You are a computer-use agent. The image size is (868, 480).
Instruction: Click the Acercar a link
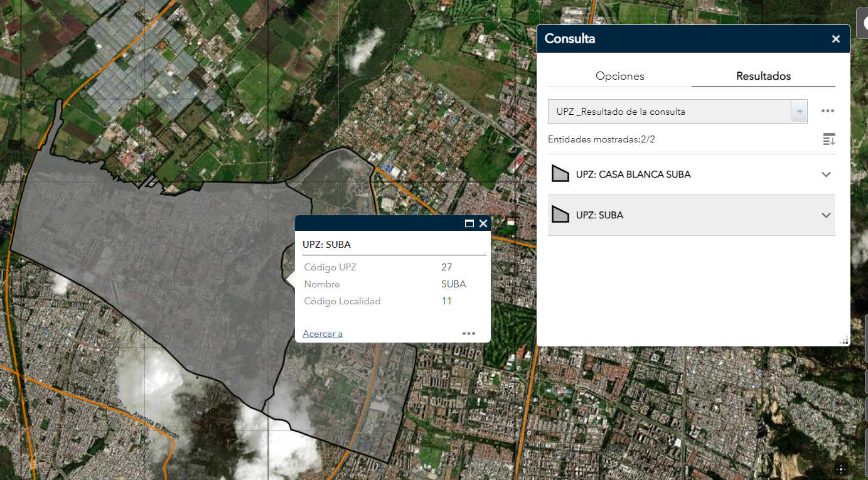point(323,334)
